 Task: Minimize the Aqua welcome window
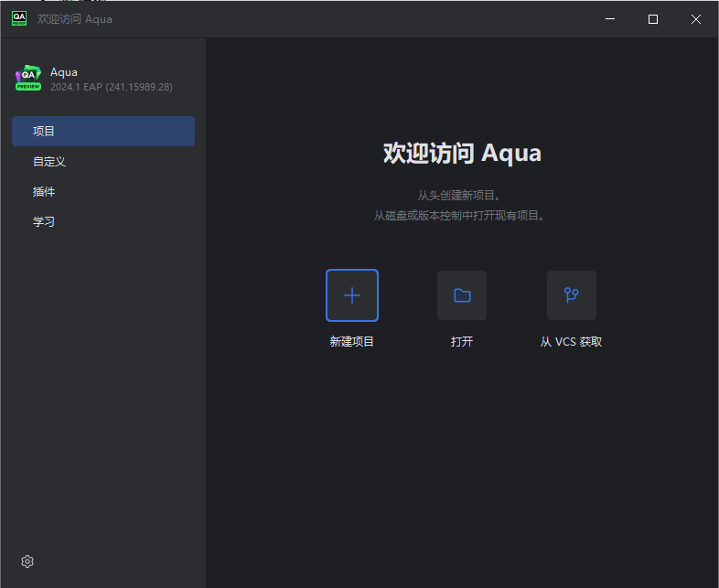point(610,19)
